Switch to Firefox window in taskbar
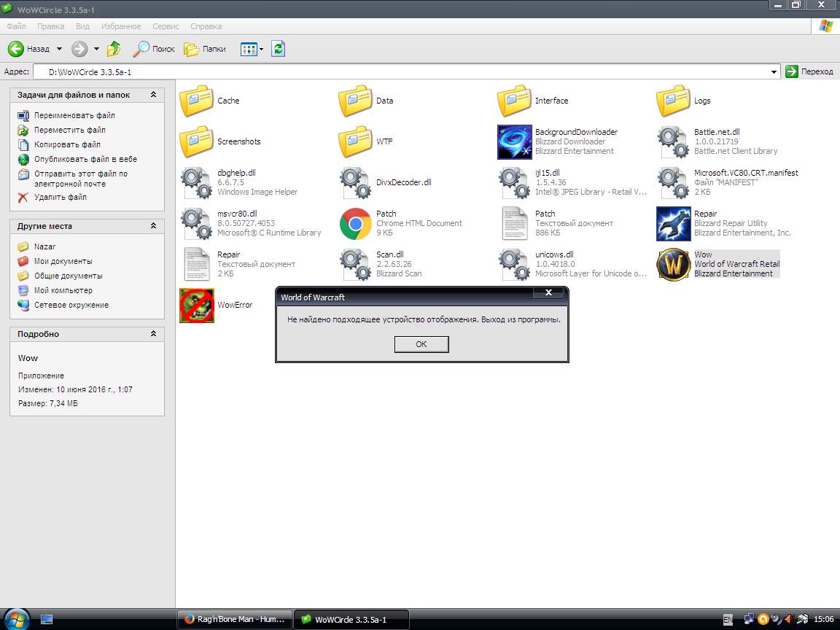The width and height of the screenshot is (840, 630). (x=234, y=619)
